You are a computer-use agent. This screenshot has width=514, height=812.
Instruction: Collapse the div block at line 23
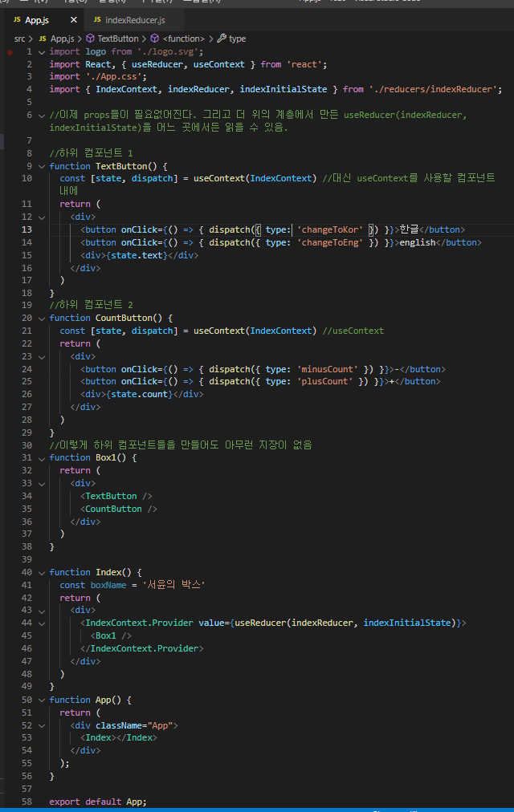(x=42, y=357)
